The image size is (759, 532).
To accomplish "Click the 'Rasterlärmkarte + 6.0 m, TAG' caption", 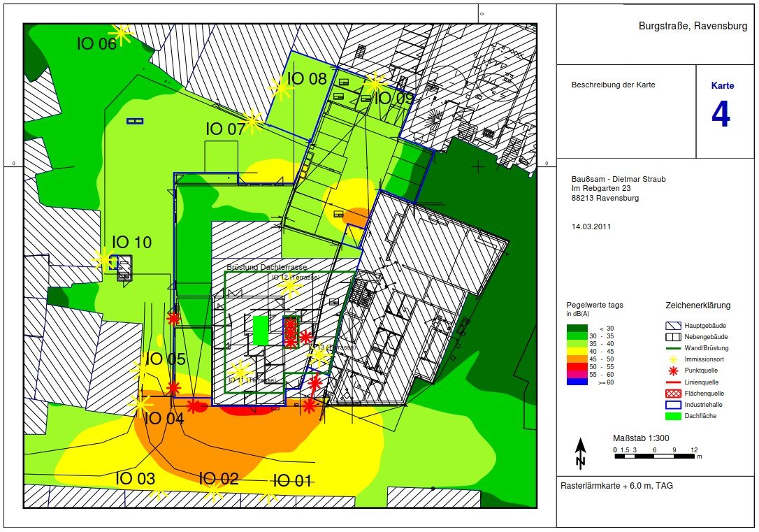I will pos(617,485).
